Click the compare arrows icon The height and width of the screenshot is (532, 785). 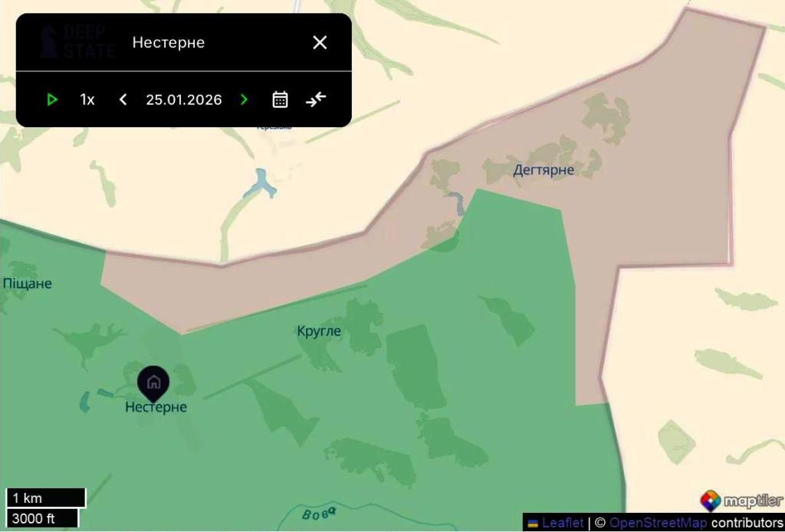point(316,100)
